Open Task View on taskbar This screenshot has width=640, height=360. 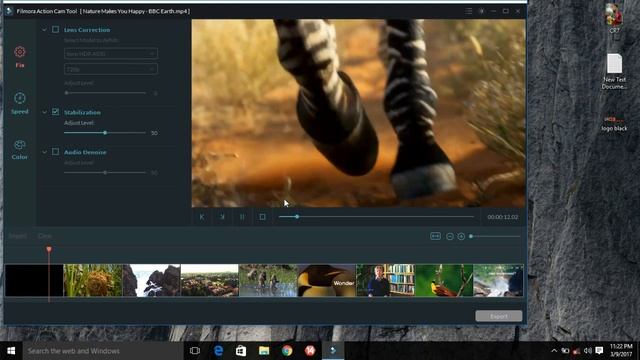coord(195,351)
